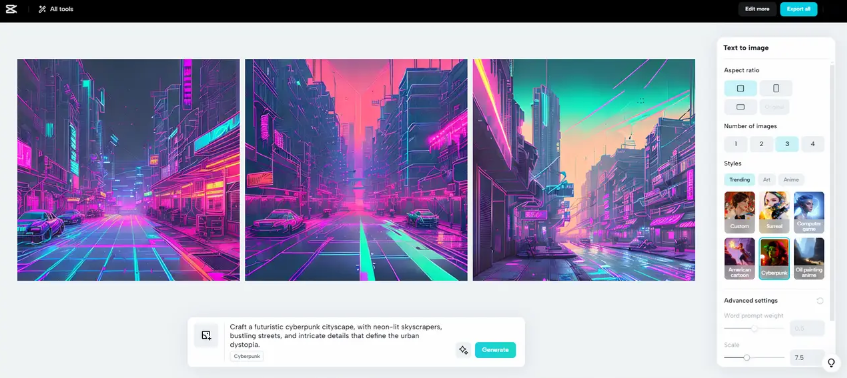This screenshot has height=378, width=847.
Task: Select the landscape aspect ratio icon
Action: coord(740,107)
